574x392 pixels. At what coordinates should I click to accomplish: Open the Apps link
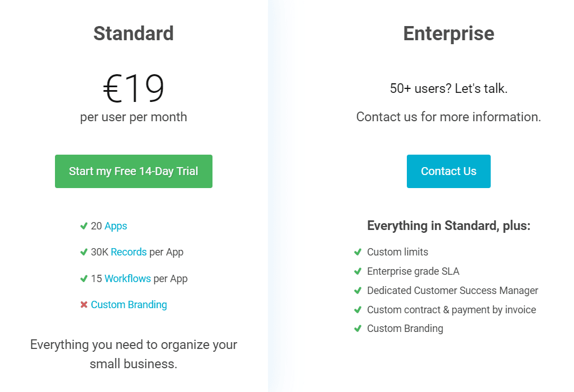pyautogui.click(x=116, y=226)
